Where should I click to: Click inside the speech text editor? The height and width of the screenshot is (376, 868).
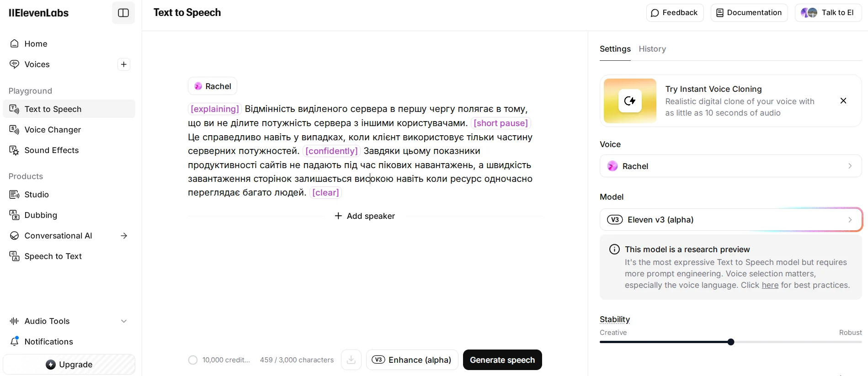tap(361, 151)
